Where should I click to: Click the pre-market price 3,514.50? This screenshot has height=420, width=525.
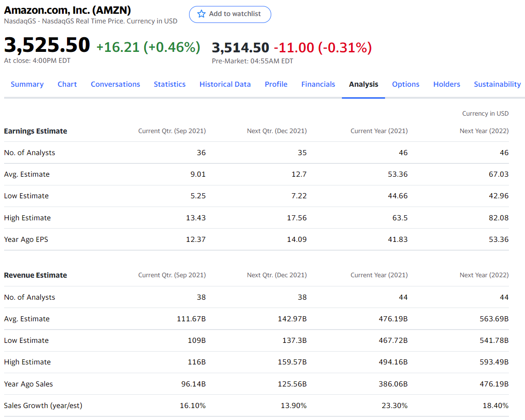pyautogui.click(x=240, y=48)
